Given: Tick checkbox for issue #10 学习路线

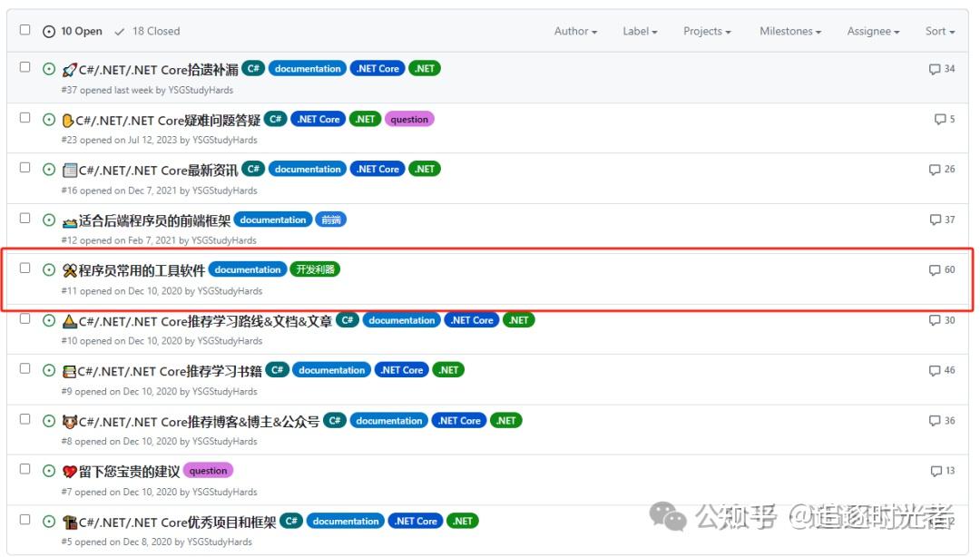Looking at the screenshot, I should [x=25, y=318].
